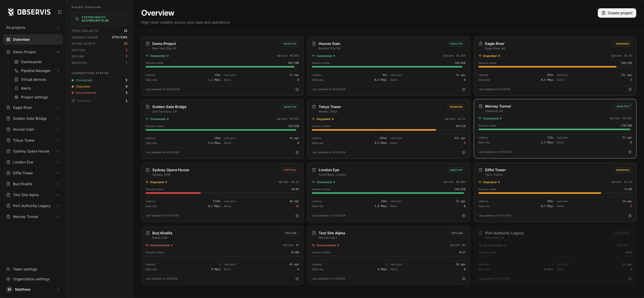Expand the Sydney Opera House sidebar item

tap(58, 151)
